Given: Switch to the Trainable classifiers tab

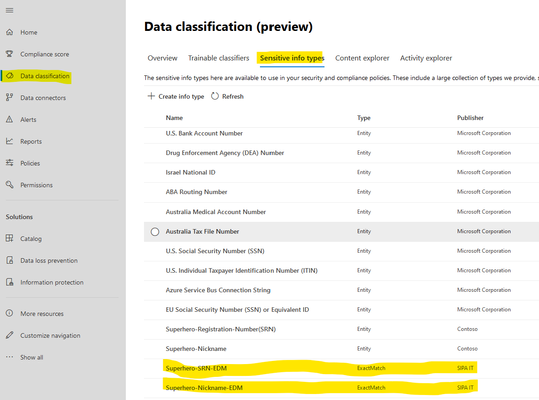Looking at the screenshot, I should (x=218, y=58).
